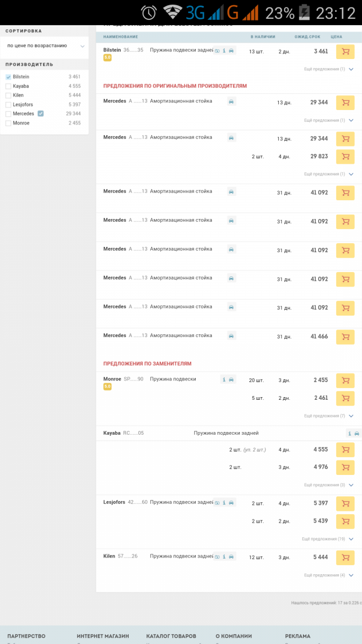Screen dimensions: 362x644
Task: Add Kilen spring priced 5 444 to cart
Action: pyautogui.click(x=345, y=558)
